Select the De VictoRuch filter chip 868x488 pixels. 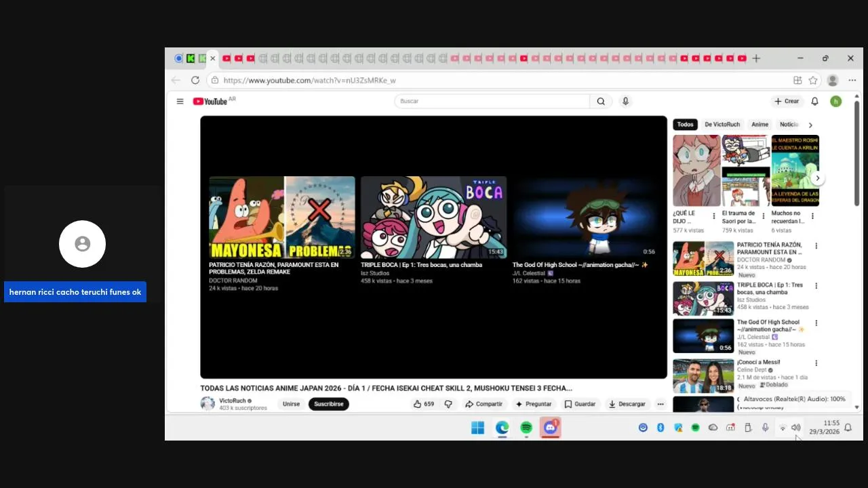point(722,125)
